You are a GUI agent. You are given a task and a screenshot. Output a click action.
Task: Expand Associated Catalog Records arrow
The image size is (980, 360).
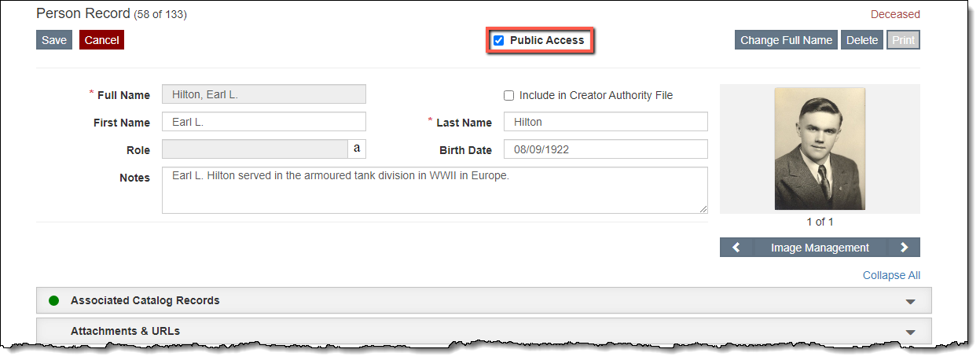910,301
